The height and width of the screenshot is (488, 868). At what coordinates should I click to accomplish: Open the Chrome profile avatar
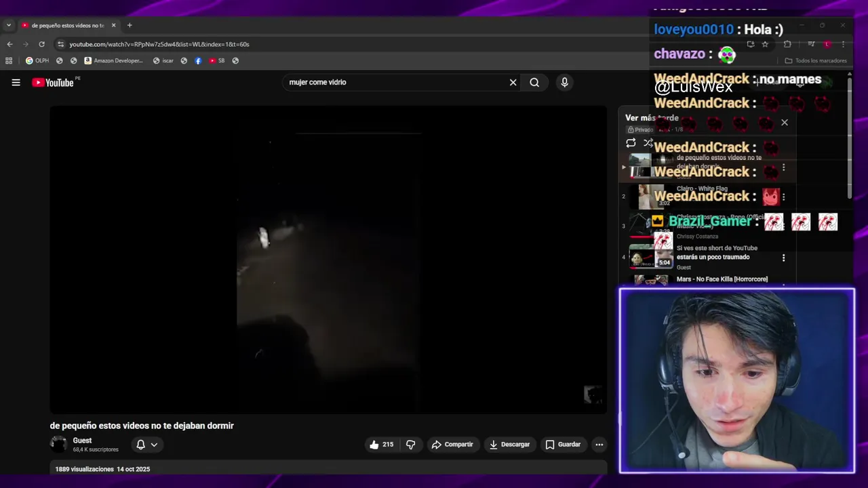[x=827, y=44]
